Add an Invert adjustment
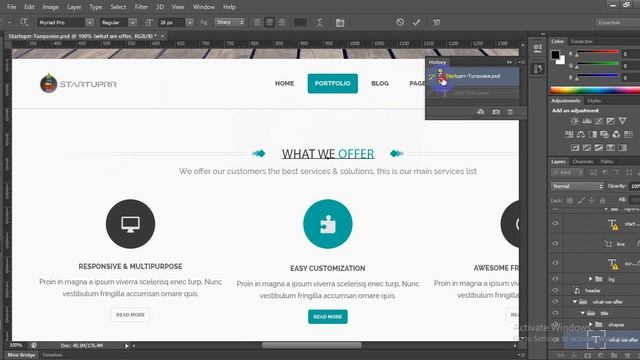The image size is (640, 360). click(x=575, y=148)
